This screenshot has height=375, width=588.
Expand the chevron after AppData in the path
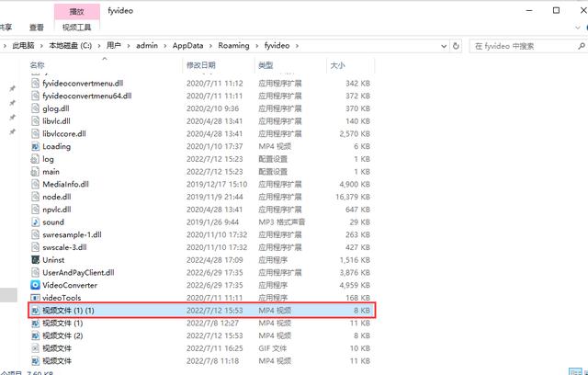point(210,46)
